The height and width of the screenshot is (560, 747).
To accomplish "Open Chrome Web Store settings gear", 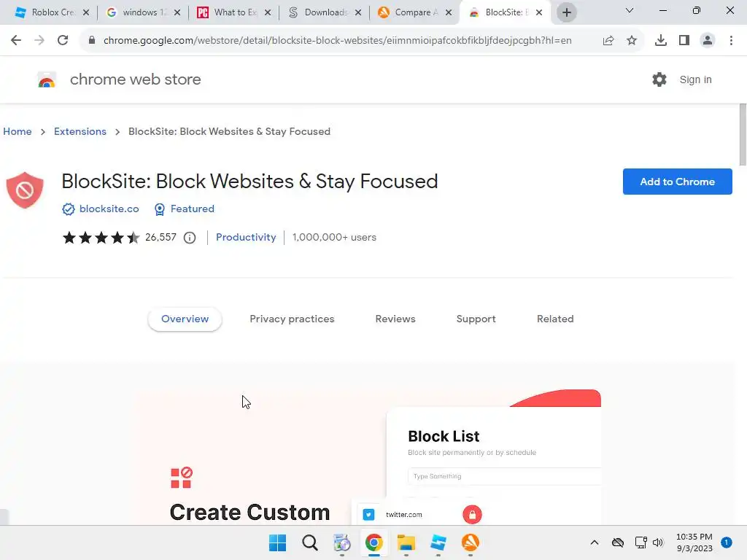I will (659, 79).
